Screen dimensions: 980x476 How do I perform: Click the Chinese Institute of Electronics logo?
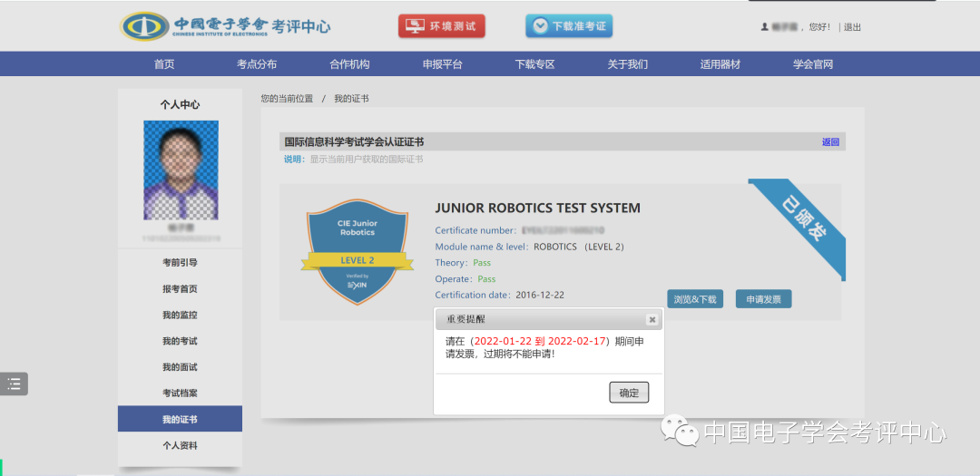coord(224,25)
